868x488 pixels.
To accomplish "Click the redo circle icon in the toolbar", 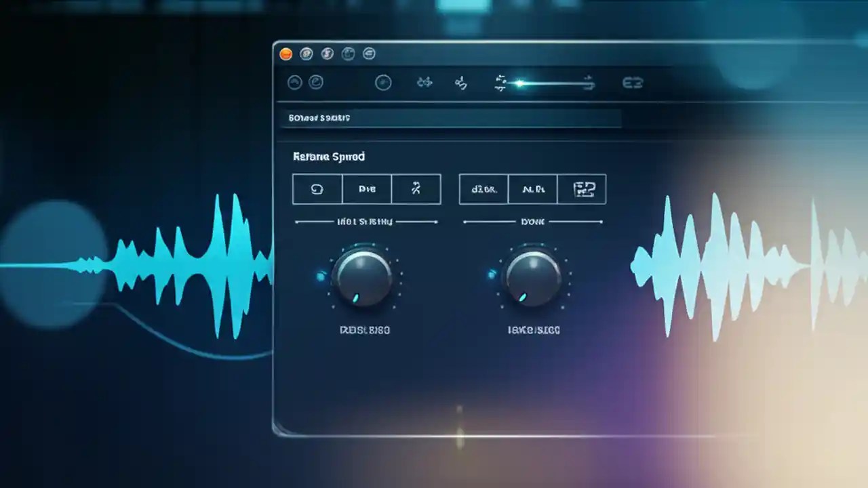I will coord(317,83).
